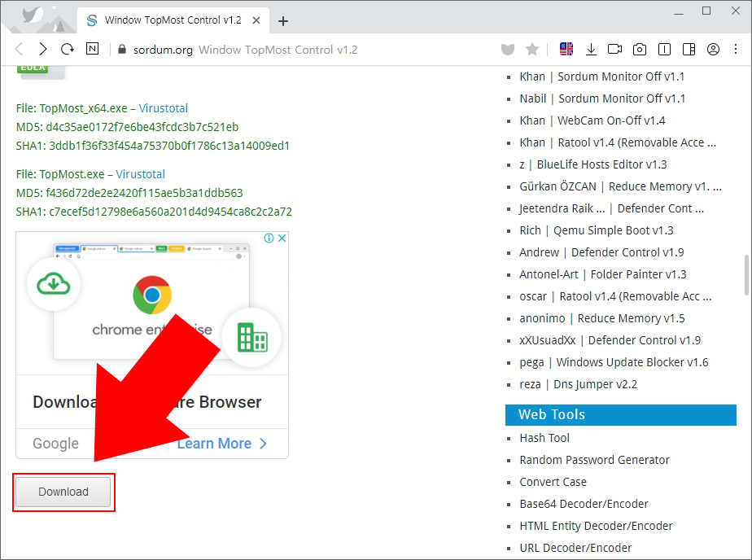Maximize the browser window
The image size is (752, 560).
pyautogui.click(x=706, y=11)
